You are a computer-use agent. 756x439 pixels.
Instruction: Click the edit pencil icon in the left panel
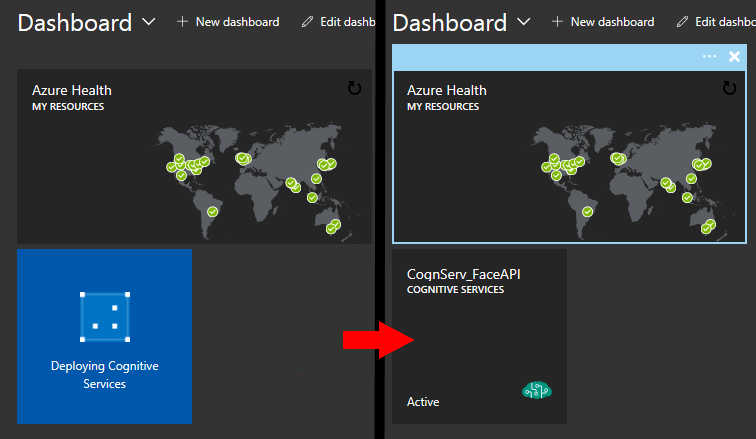[x=307, y=22]
